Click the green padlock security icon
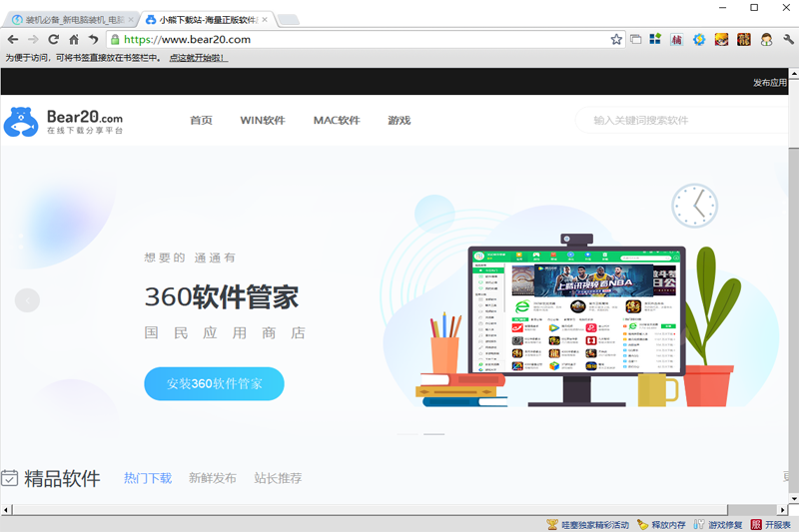This screenshot has width=799, height=532. click(115, 39)
